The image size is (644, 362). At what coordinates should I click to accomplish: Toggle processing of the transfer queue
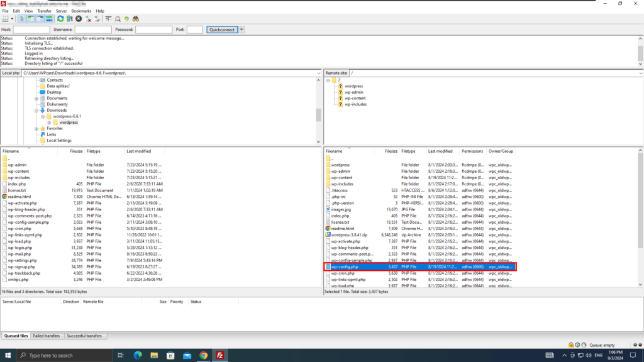tap(69, 19)
